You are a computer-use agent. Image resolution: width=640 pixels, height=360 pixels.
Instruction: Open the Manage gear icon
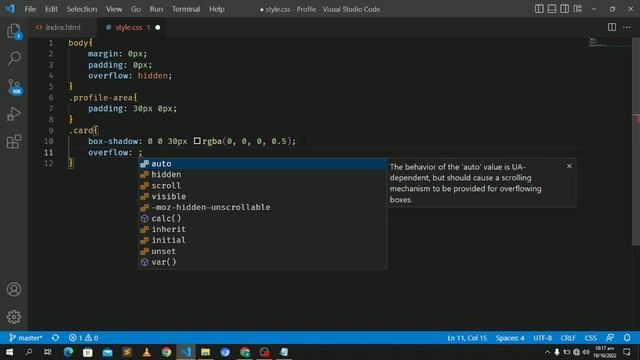[x=14, y=317]
